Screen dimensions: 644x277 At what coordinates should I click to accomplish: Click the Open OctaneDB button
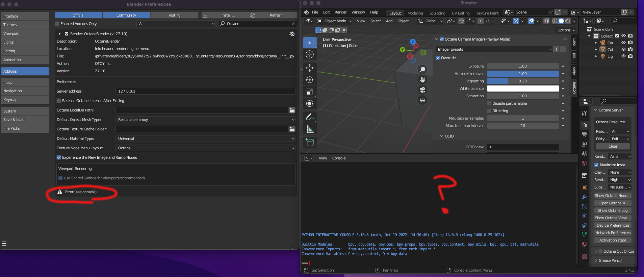tap(613, 203)
